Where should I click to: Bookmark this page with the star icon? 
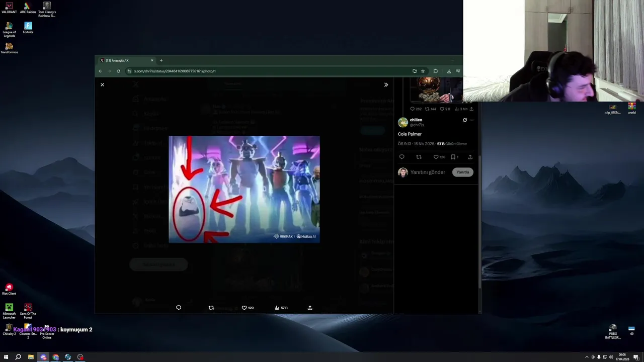point(423,71)
